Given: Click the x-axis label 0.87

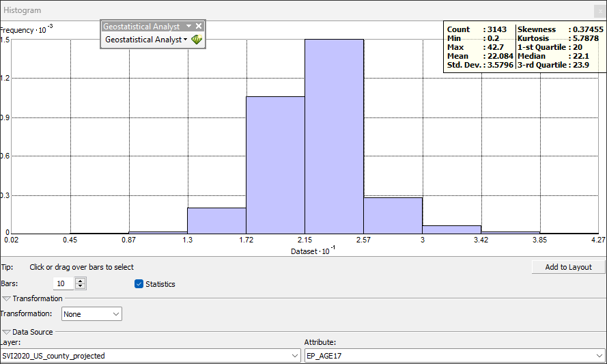Looking at the screenshot, I should click(x=128, y=240).
